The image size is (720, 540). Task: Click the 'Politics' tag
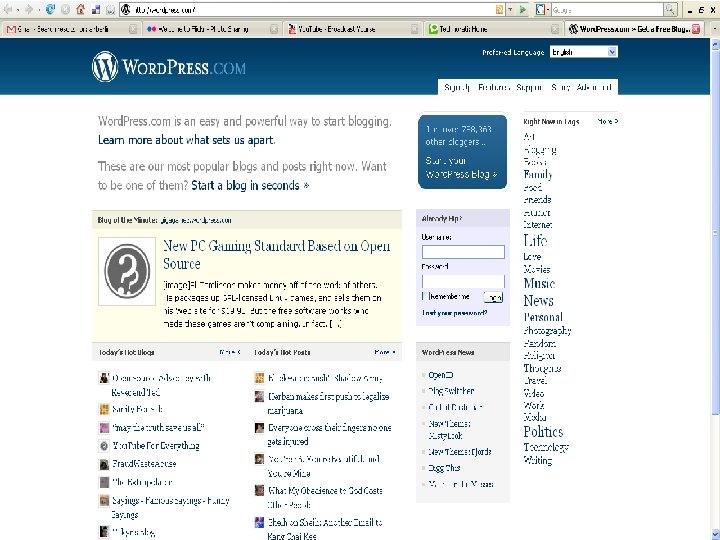[x=543, y=432]
